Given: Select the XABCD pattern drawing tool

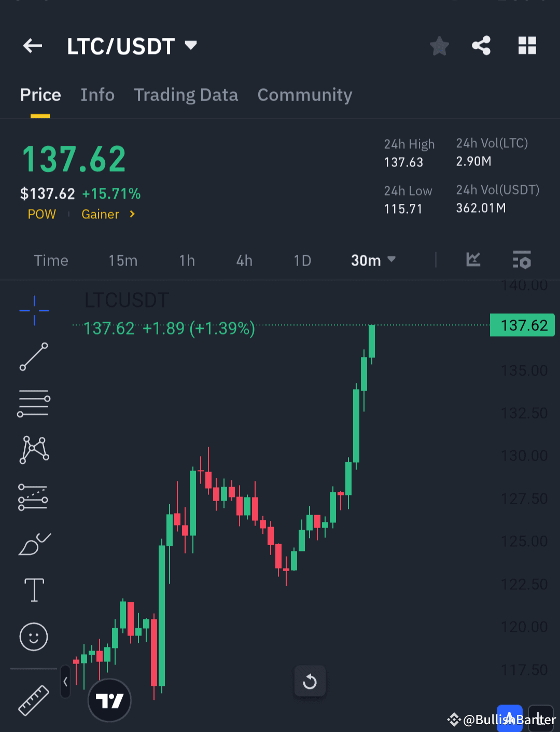Looking at the screenshot, I should pos(33,450).
